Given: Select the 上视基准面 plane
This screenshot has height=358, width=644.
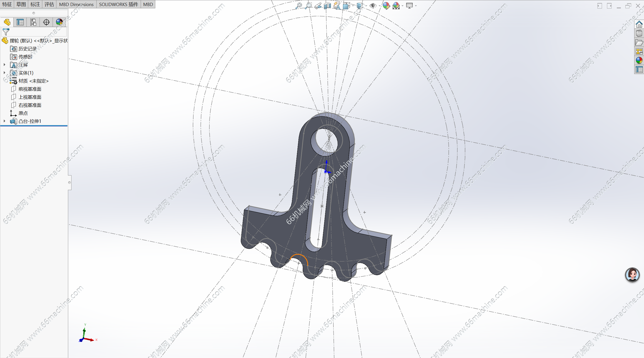Looking at the screenshot, I should click(x=26, y=97).
